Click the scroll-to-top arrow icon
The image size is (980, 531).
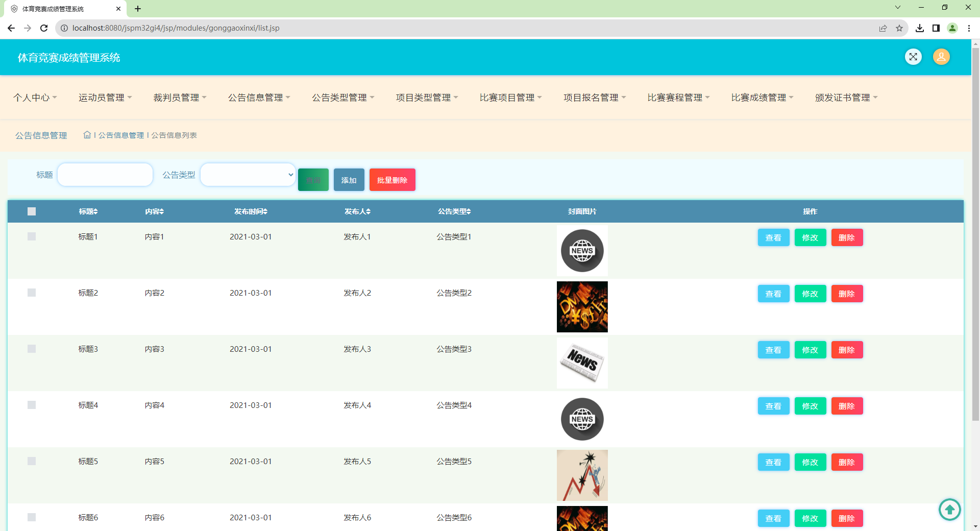(949, 509)
